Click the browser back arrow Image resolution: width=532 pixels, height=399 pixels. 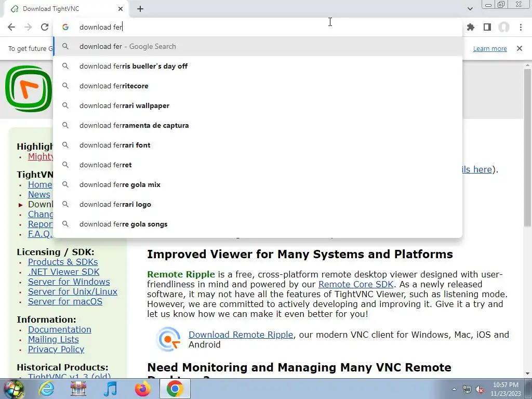11,27
